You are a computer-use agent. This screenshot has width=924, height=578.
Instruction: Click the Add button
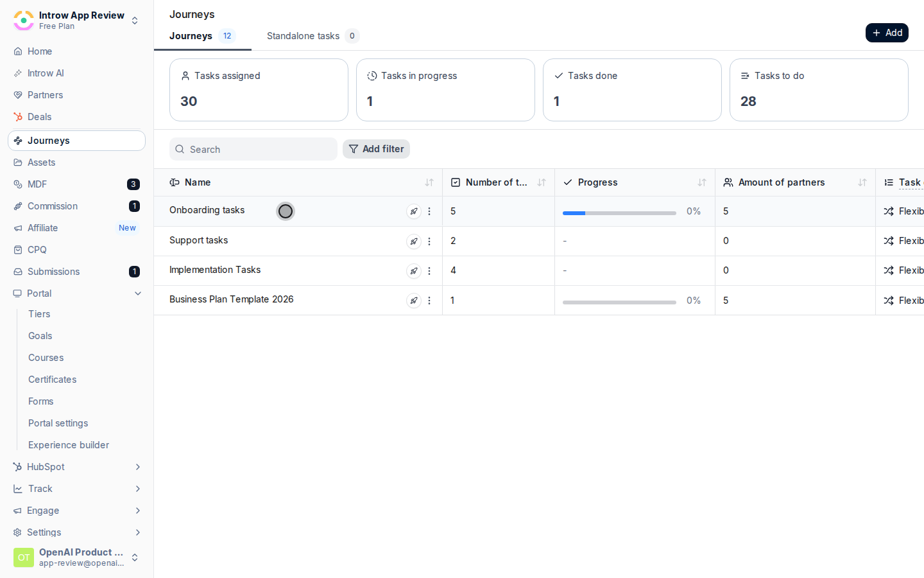(887, 33)
